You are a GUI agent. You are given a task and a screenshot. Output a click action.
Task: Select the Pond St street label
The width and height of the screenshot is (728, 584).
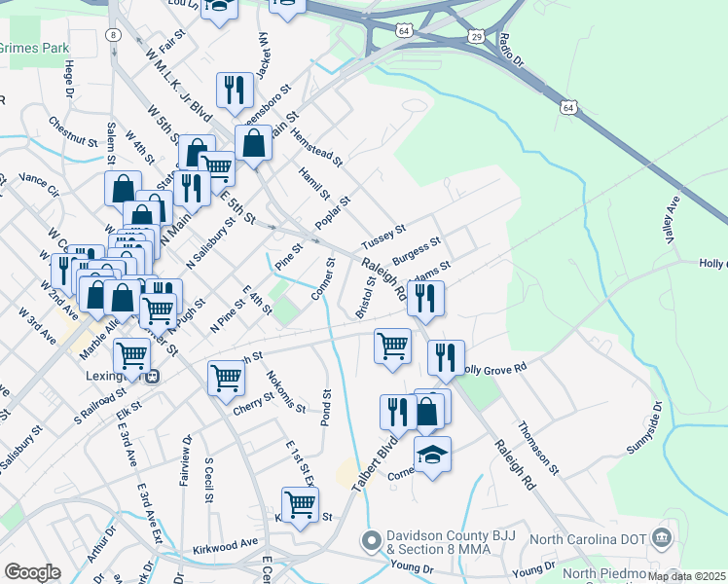click(x=326, y=408)
